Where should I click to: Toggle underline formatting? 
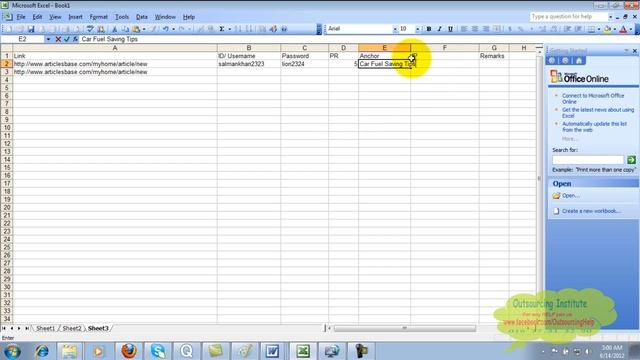(x=450, y=29)
